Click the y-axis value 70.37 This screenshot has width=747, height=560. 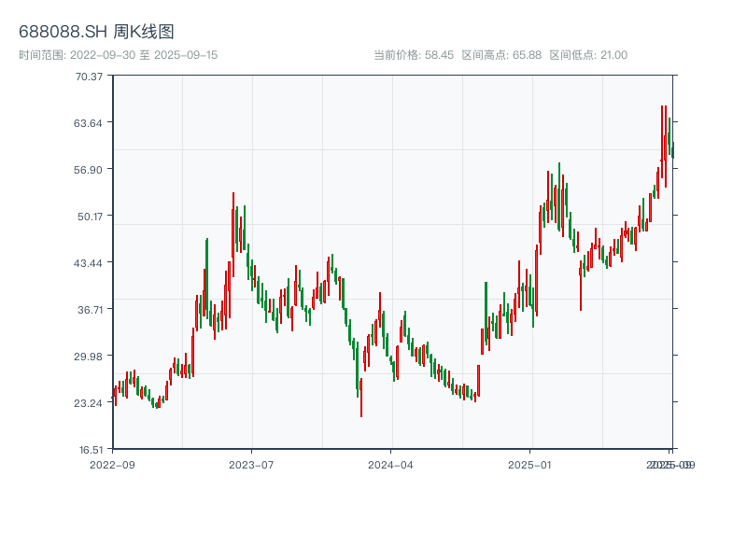pos(89,77)
